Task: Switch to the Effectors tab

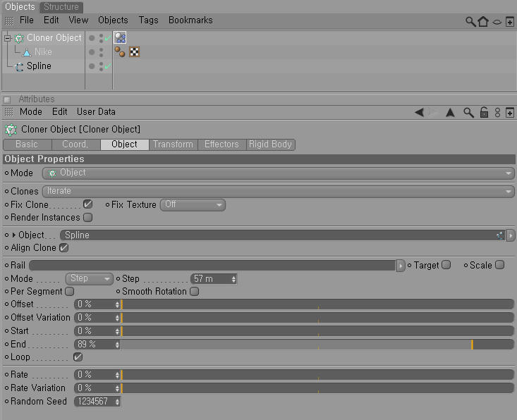Action: coord(221,144)
